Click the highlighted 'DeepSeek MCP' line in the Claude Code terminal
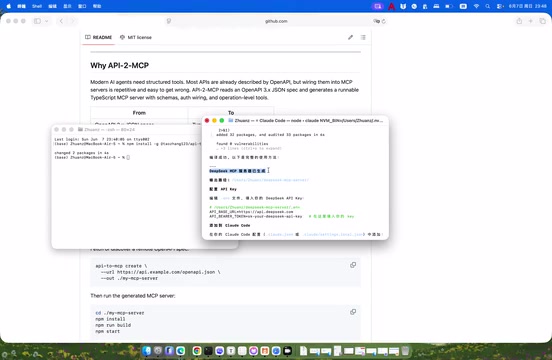Image resolution: width=552 pixels, height=360 pixels. pos(238,171)
